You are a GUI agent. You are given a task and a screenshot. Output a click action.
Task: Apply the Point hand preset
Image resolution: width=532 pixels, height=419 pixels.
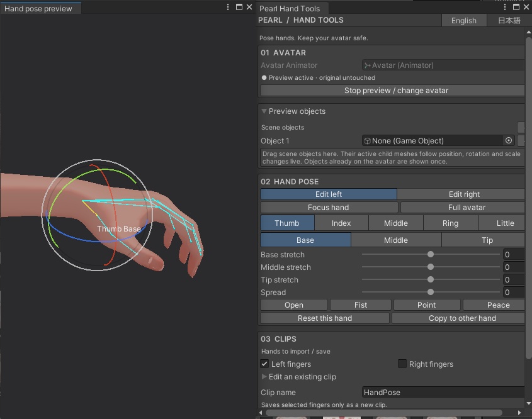point(427,304)
